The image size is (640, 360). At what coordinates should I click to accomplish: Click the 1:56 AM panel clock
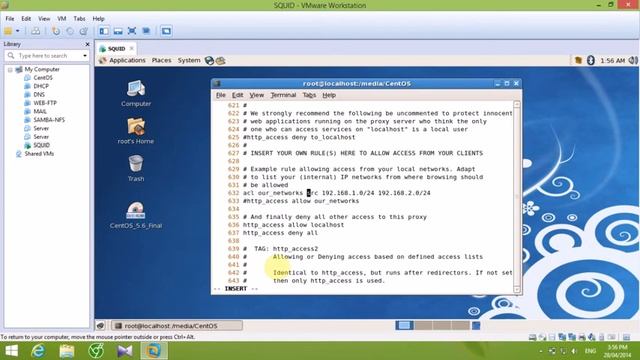[612, 61]
